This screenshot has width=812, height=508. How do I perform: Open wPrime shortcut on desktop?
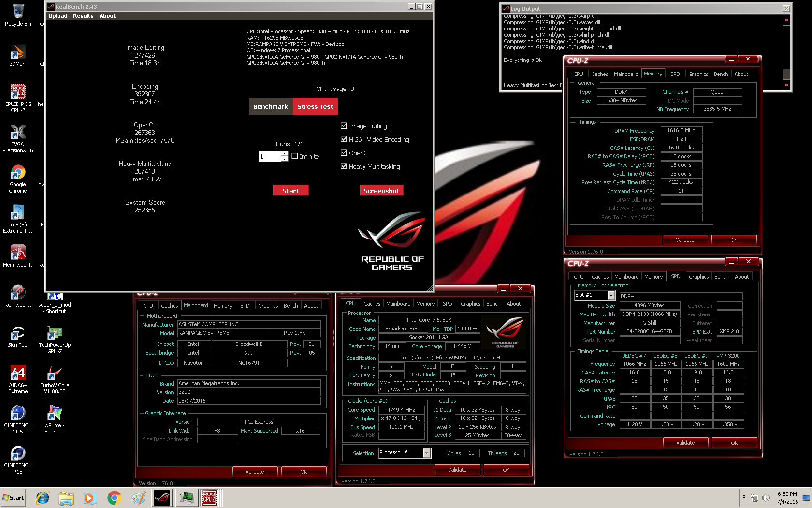tap(55, 420)
